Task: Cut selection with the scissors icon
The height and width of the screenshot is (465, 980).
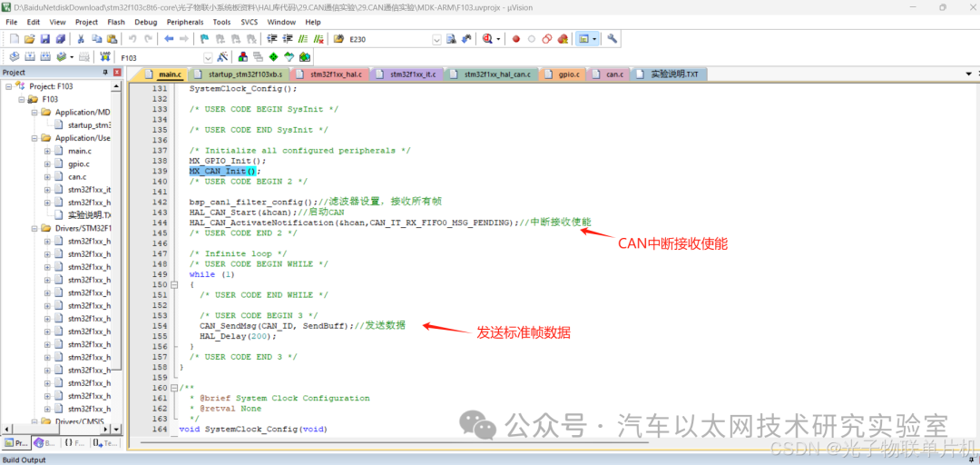Action: pyautogui.click(x=81, y=39)
